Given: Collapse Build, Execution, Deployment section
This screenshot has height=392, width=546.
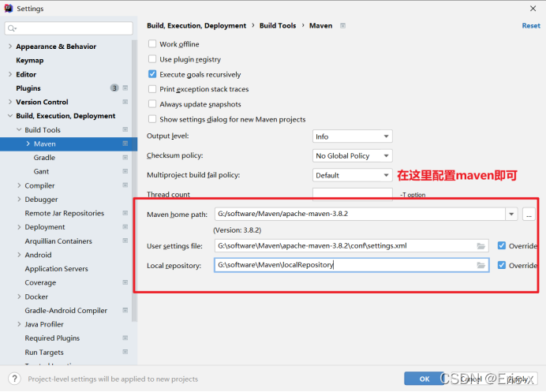Looking at the screenshot, I should pos(10,116).
